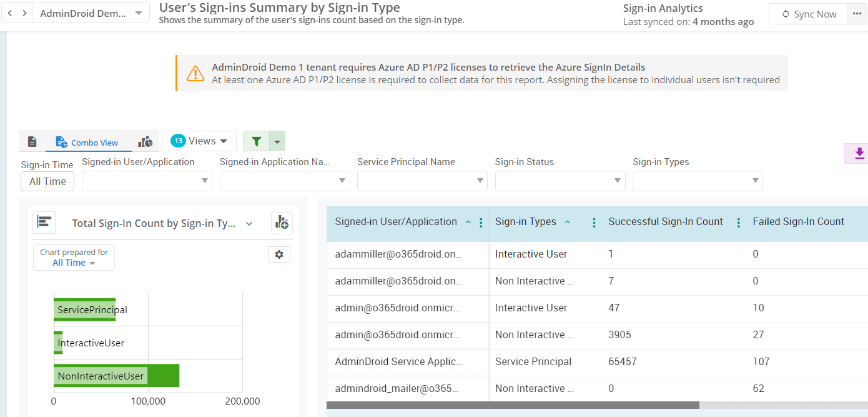Click the add chart icon
This screenshot has width=868, height=417.
pos(282,223)
